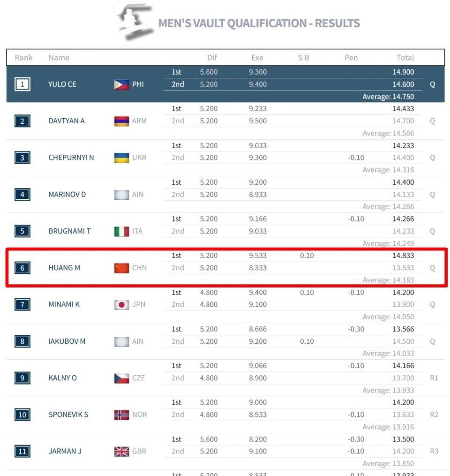Click the Dif column header
Image resolution: width=450 pixels, height=476 pixels.
click(x=212, y=58)
